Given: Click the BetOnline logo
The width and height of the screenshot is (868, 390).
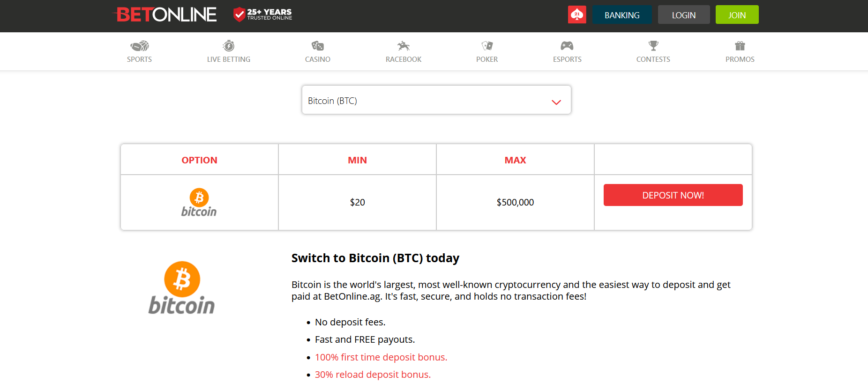Looking at the screenshot, I should click(x=166, y=15).
